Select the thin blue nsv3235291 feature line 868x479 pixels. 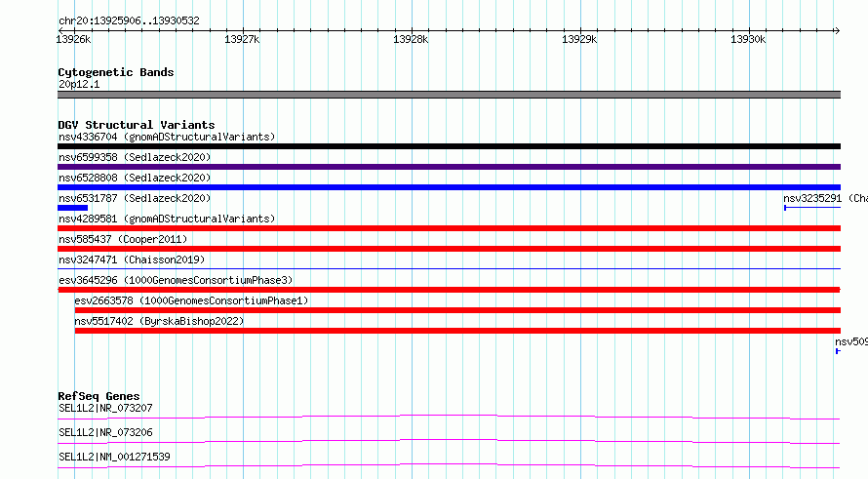812,208
